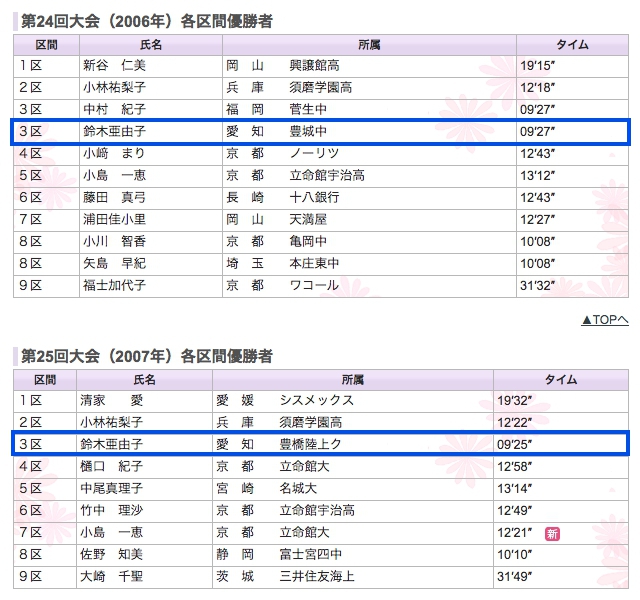
Task: Click the affiliation シスメックス
Action: (317, 400)
